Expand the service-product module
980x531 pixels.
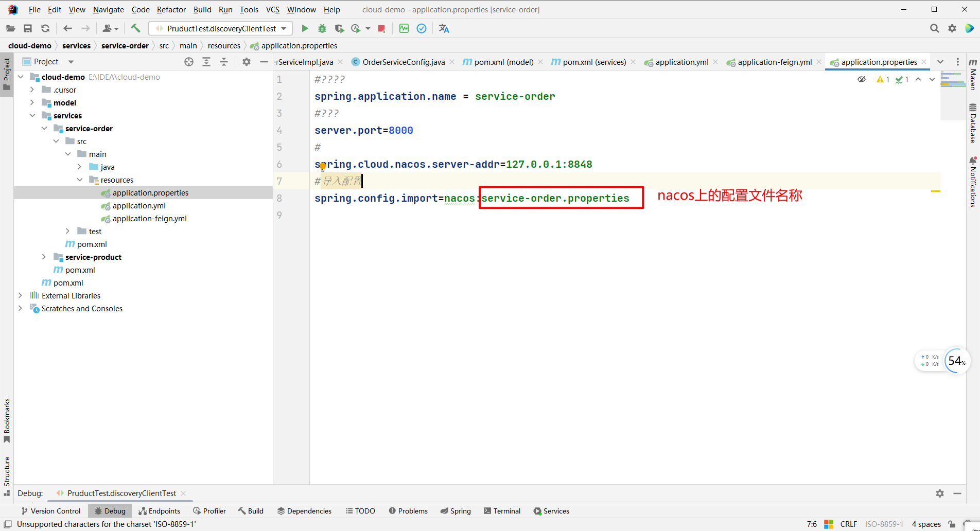tap(44, 257)
